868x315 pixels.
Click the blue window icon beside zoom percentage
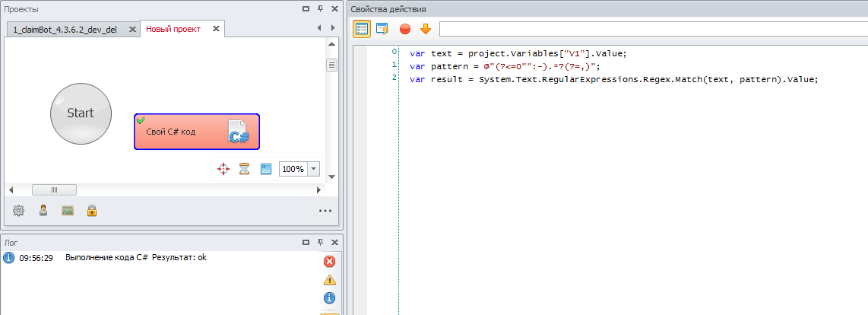266,169
